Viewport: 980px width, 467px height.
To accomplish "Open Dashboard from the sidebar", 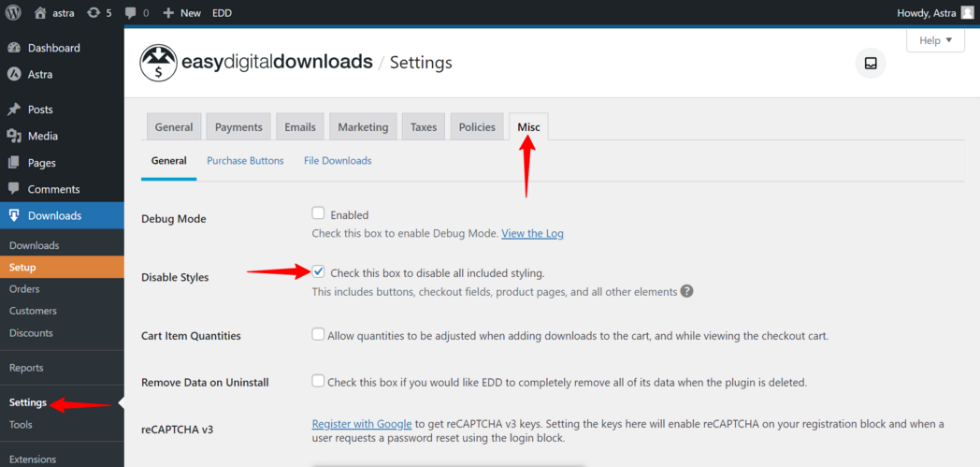I will (x=53, y=48).
